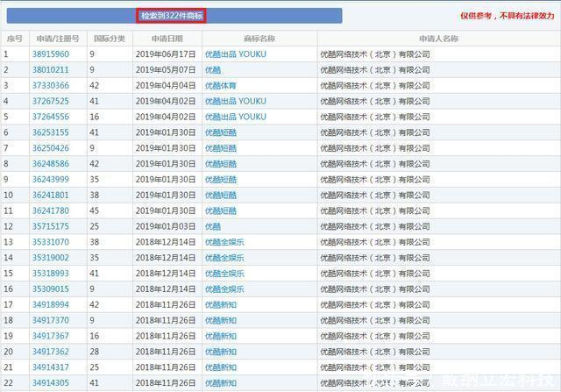
Task: Open registration number 36253155
Action: pyautogui.click(x=51, y=132)
